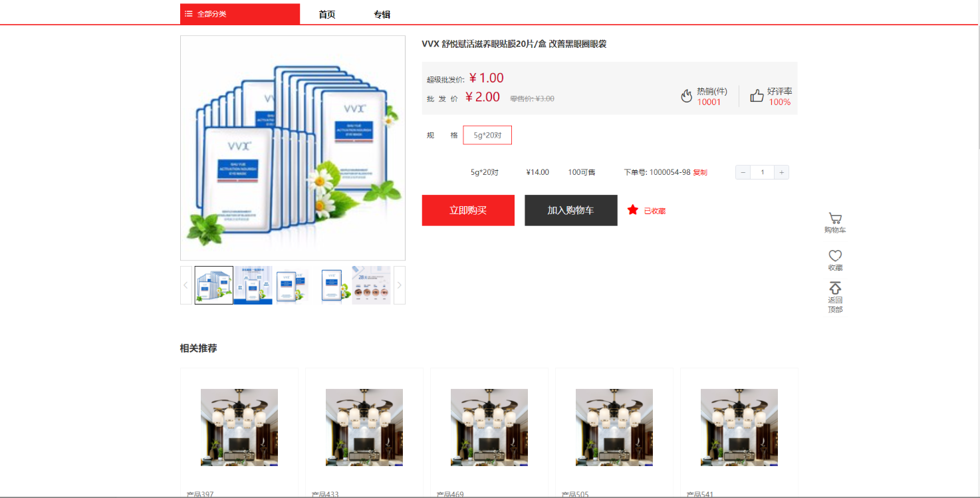This screenshot has height=498, width=980.
Task: Open the 专辑 tab
Action: point(382,15)
